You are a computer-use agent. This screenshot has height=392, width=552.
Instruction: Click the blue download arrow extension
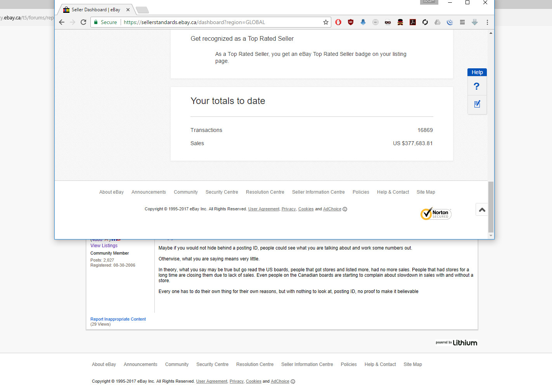pyautogui.click(x=363, y=22)
